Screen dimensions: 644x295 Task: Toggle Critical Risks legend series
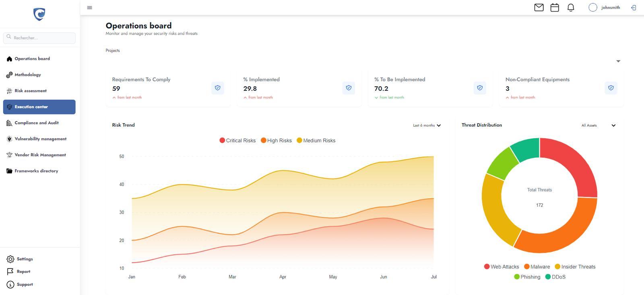(x=237, y=141)
